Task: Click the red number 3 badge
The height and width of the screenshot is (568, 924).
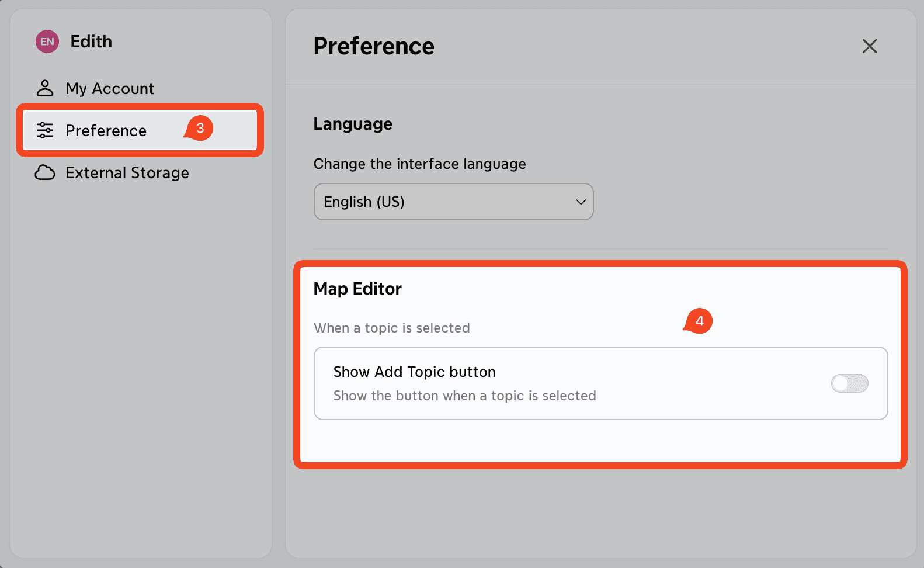Action: click(x=199, y=128)
